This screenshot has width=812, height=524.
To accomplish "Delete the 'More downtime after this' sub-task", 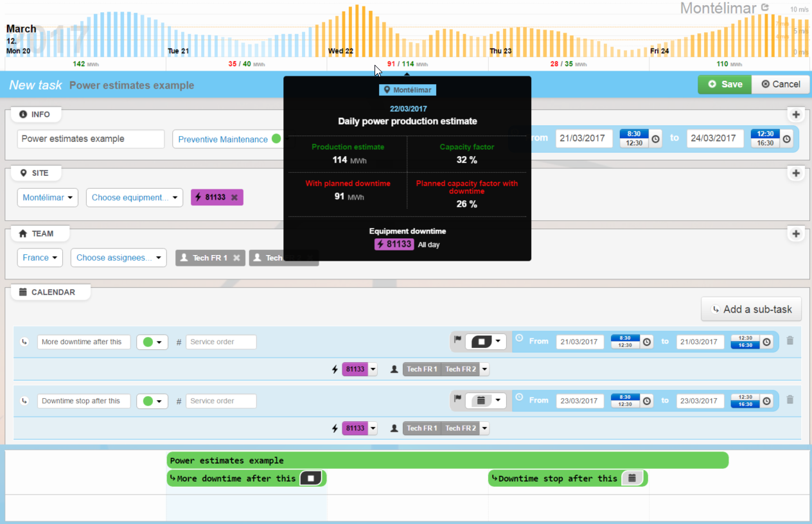I will coord(790,341).
